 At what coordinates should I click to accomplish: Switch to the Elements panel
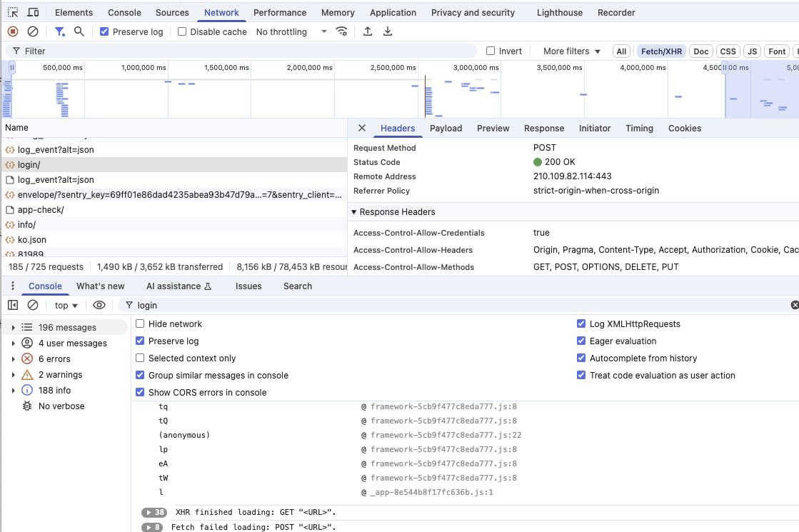coord(74,12)
